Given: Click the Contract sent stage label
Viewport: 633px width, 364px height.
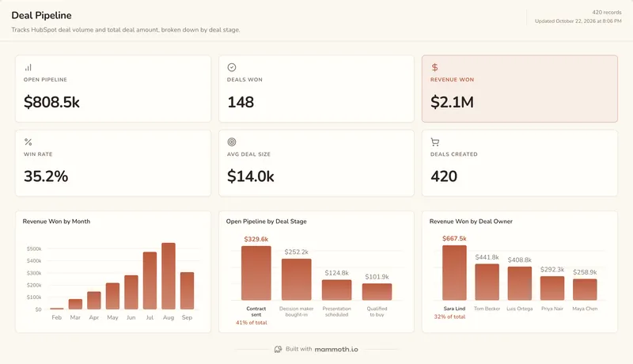Looking at the screenshot, I should click(x=256, y=312).
